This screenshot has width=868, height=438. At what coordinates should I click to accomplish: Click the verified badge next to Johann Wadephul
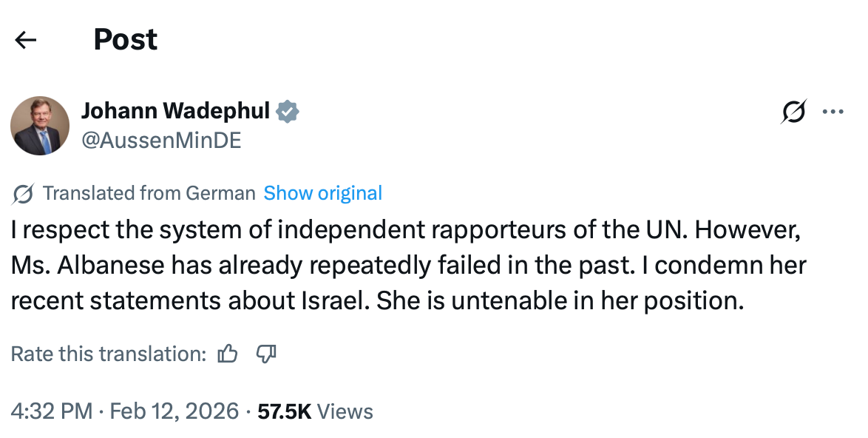pos(288,111)
